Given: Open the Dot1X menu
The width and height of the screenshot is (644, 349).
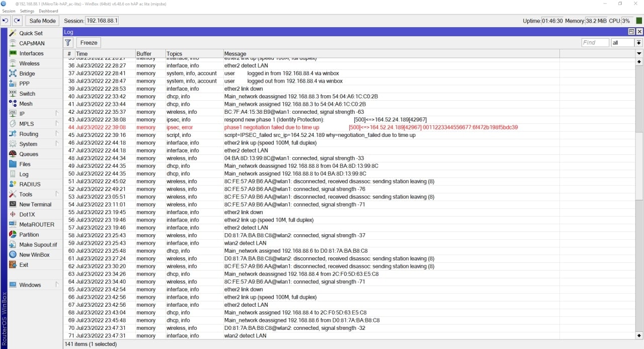Looking at the screenshot, I should pyautogui.click(x=27, y=215).
